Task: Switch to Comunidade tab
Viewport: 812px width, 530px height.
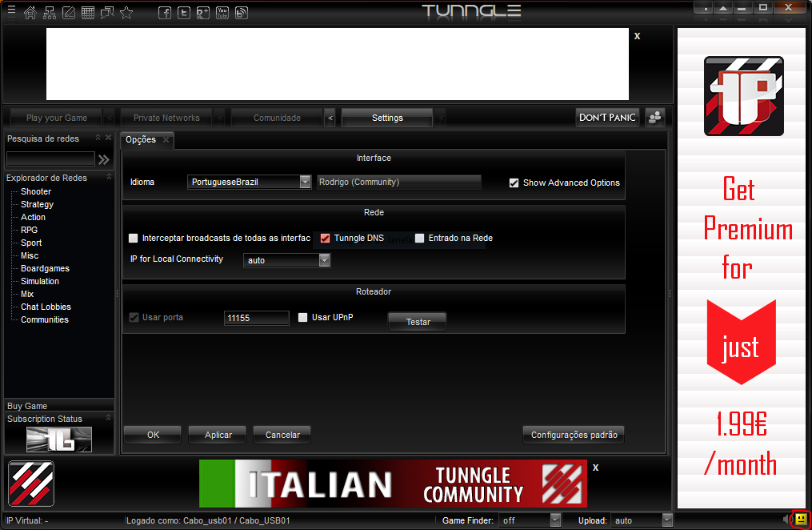Action: pos(277,118)
